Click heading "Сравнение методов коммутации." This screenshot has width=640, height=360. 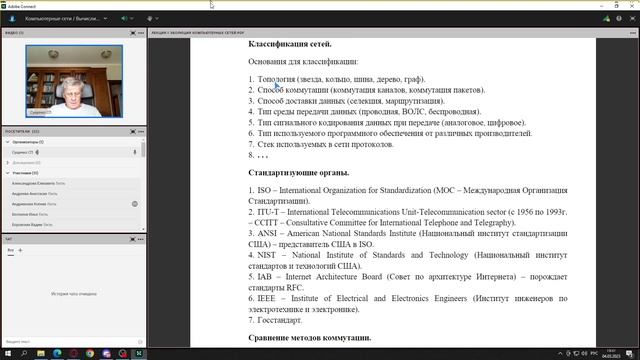coord(310,338)
